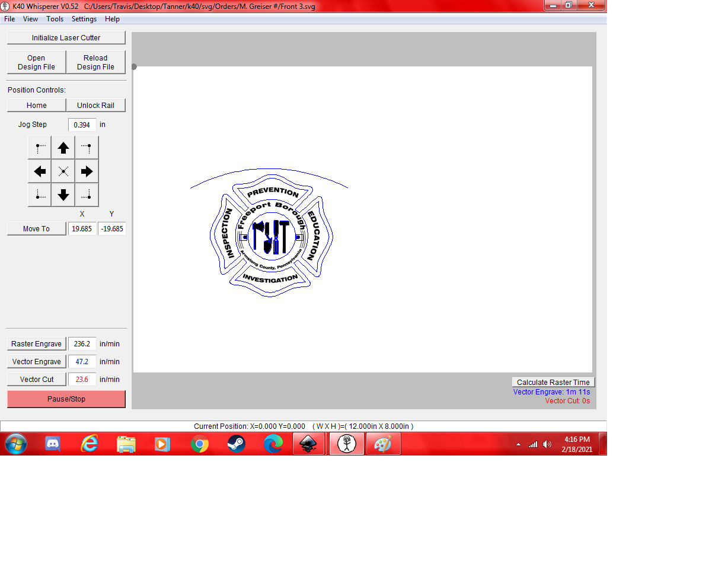Open volume tray icon
Viewport: 728px width, 586px height.
point(547,444)
